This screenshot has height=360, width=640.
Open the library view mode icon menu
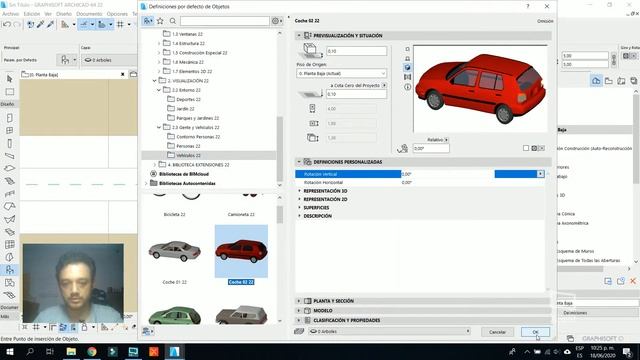[x=148, y=21]
